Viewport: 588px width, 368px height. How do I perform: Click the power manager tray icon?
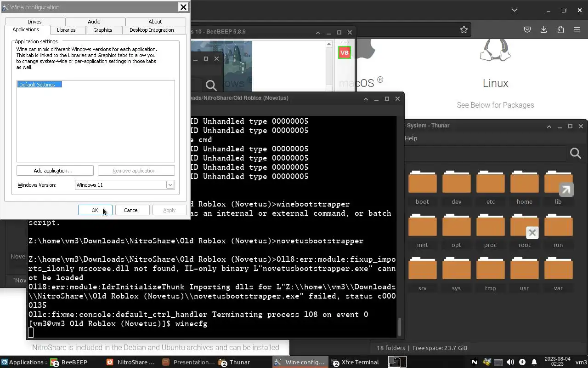pyautogui.click(x=522, y=362)
